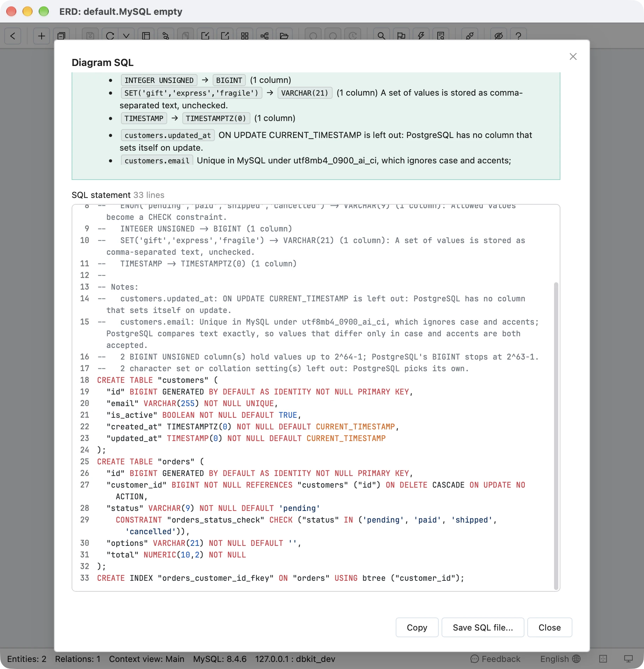The height and width of the screenshot is (669, 644).
Task: Click the plug connection icon
Action: (x=470, y=36)
